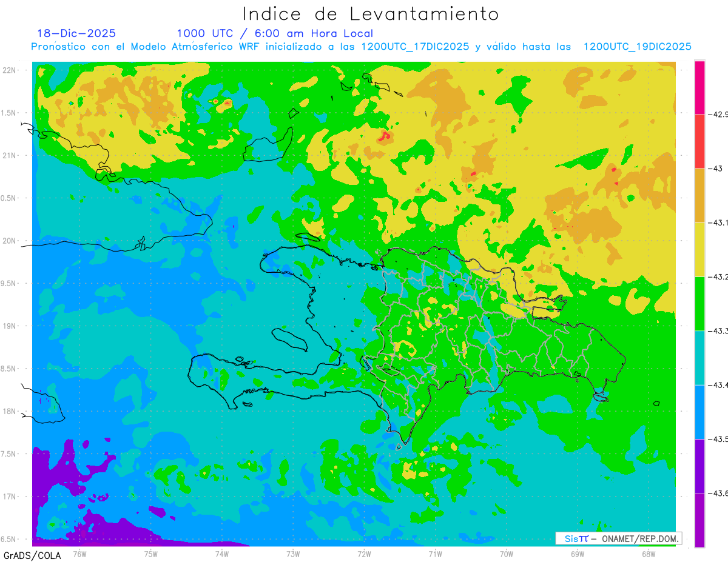The height and width of the screenshot is (562, 728).
Task: Click the longitude label "74W"
Action: (221, 554)
